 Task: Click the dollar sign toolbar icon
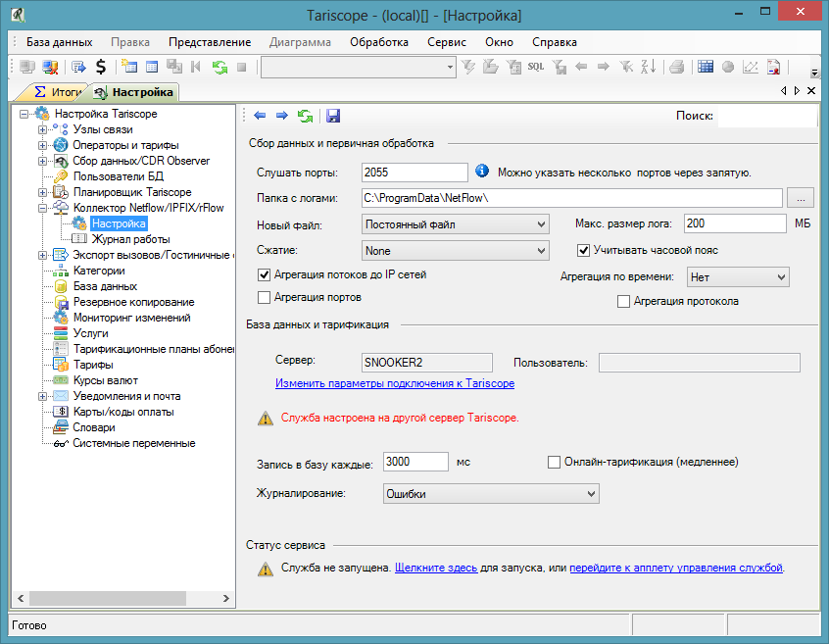(101, 67)
